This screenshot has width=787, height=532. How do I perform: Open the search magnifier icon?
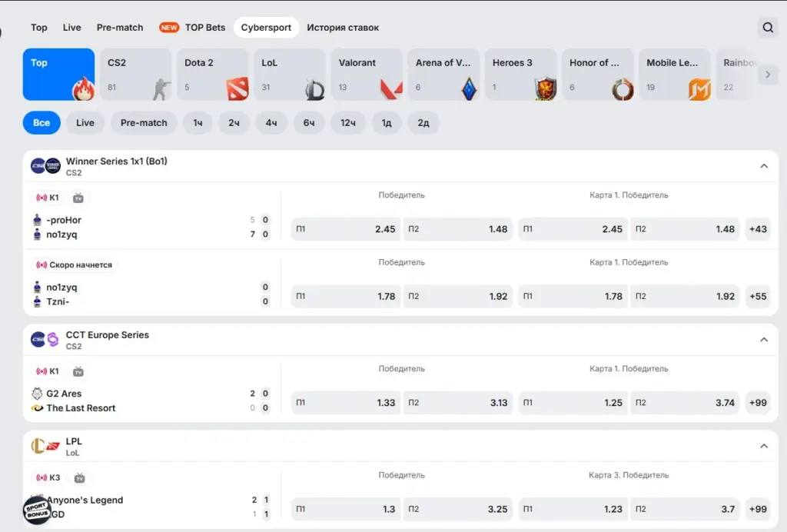point(768,28)
